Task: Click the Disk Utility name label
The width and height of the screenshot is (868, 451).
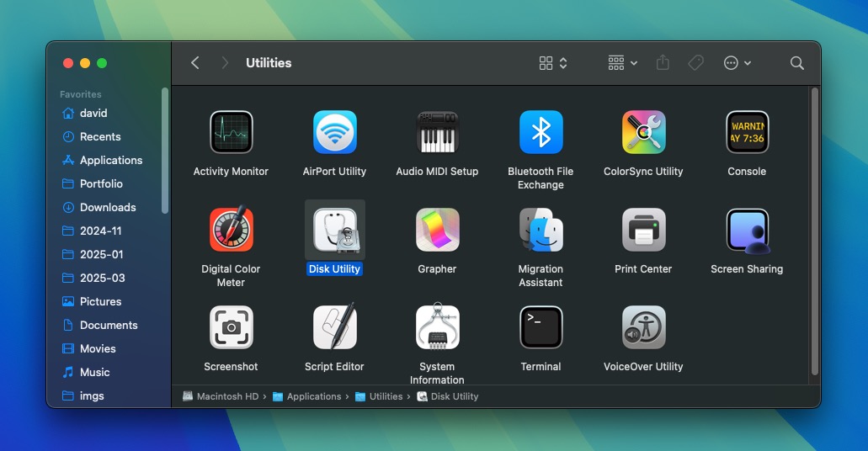Action: (334, 269)
